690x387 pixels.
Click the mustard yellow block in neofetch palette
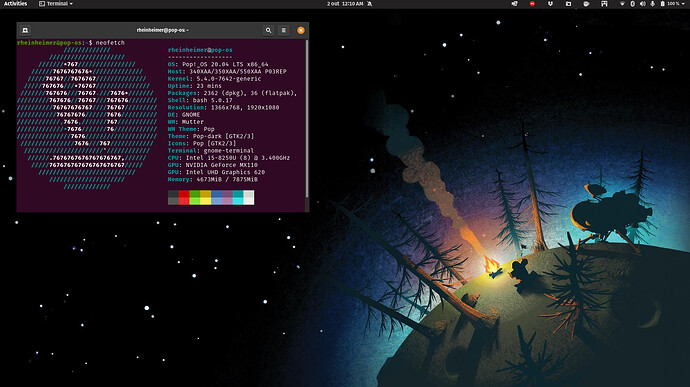[206, 194]
